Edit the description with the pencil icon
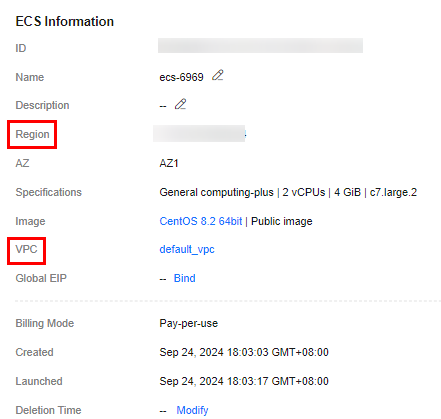441x419 pixels. (x=180, y=104)
